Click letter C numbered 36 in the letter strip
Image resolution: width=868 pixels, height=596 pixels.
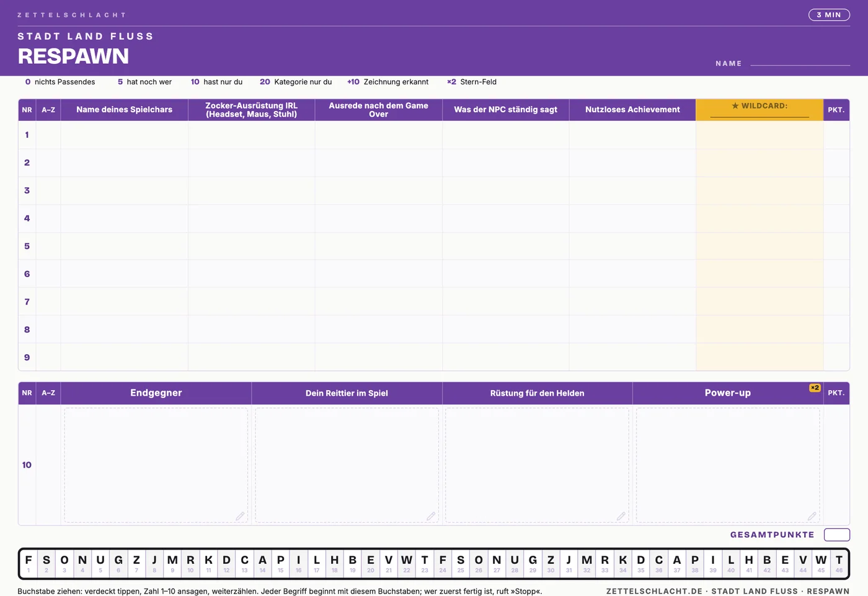click(659, 563)
